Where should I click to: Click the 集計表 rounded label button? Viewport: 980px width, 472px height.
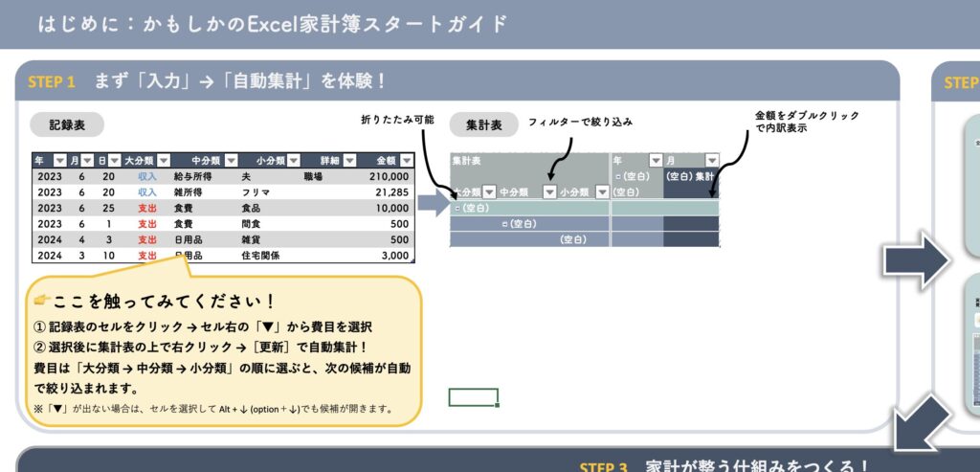coord(483,124)
